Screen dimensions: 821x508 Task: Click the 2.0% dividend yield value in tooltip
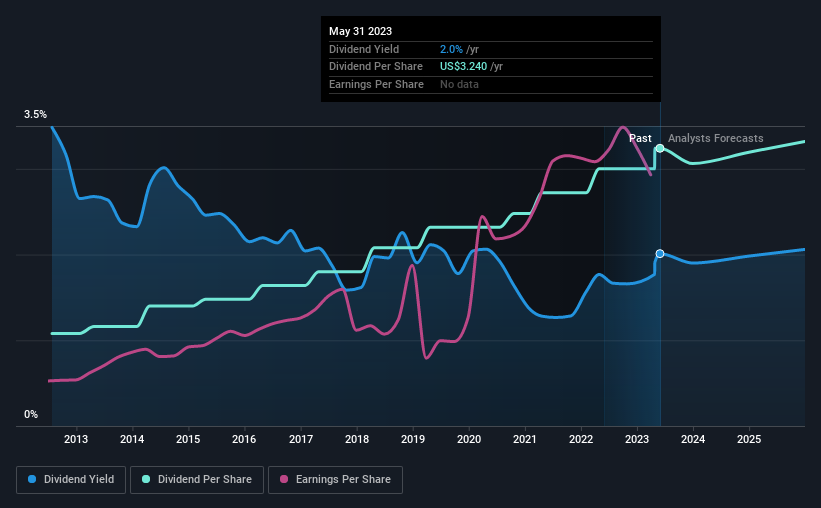(451, 49)
